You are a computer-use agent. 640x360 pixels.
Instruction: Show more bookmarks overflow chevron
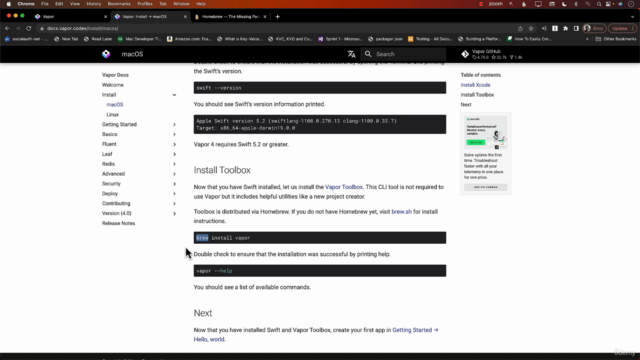click(x=587, y=39)
